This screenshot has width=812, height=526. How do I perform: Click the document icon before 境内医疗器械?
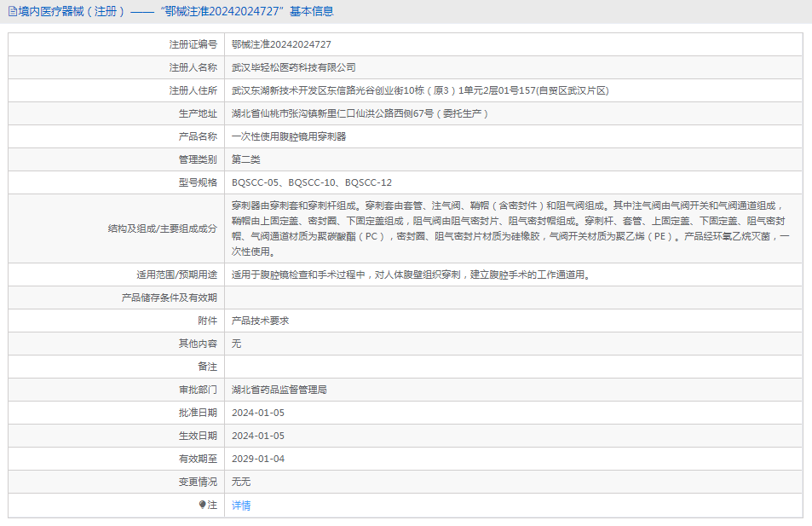click(13, 11)
